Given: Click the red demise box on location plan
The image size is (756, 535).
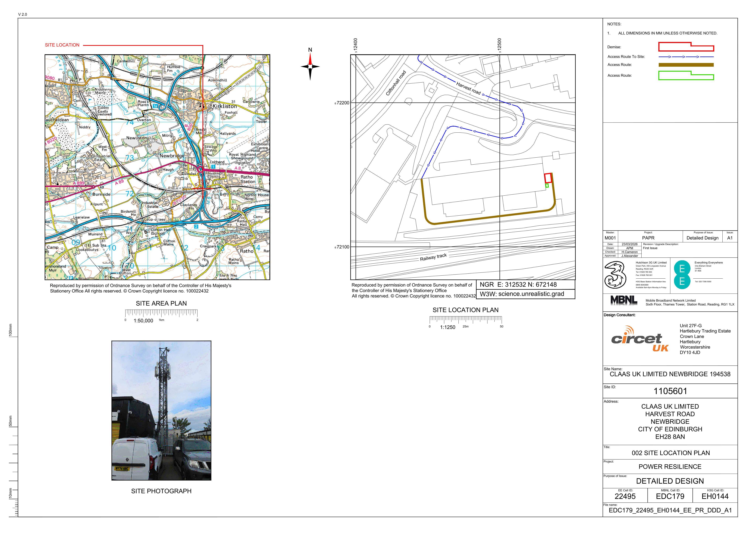Looking at the screenshot, I should coord(548,178).
